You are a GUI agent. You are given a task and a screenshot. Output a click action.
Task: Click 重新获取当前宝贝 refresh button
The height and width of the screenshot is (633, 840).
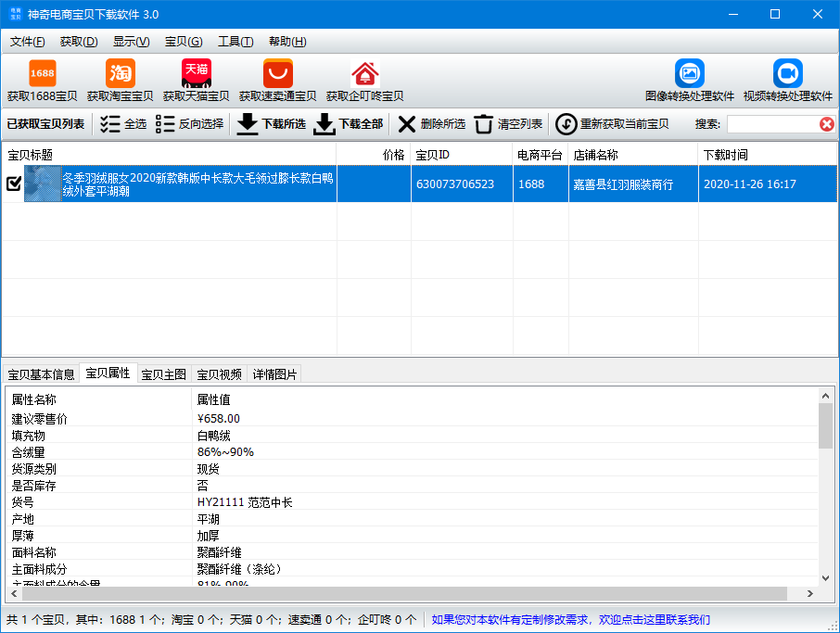pos(612,124)
